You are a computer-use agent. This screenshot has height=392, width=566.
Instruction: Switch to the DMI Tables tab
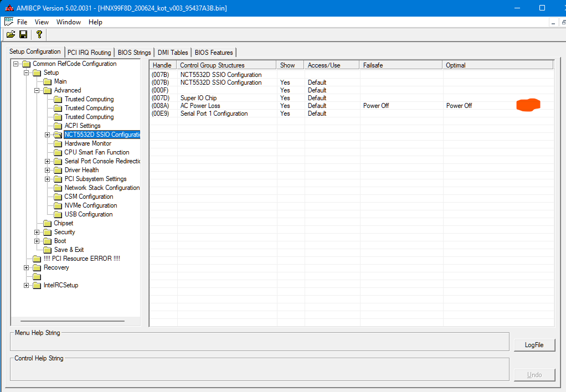tap(173, 53)
